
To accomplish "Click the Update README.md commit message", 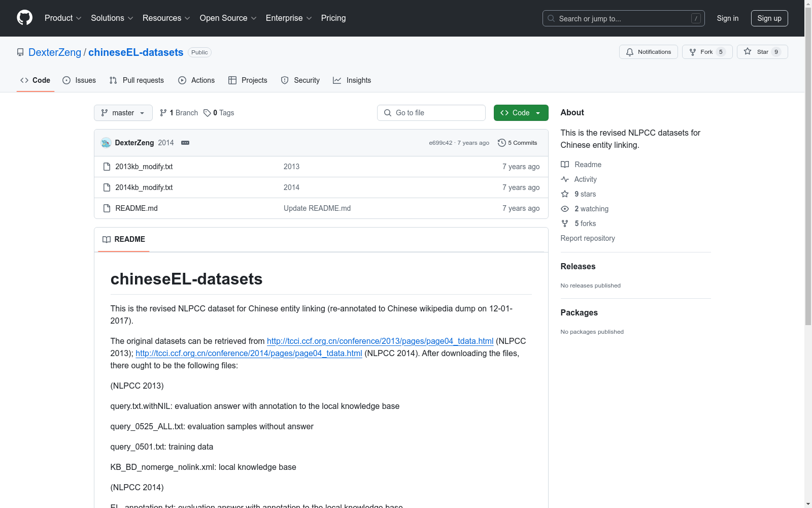I will pos(317,208).
